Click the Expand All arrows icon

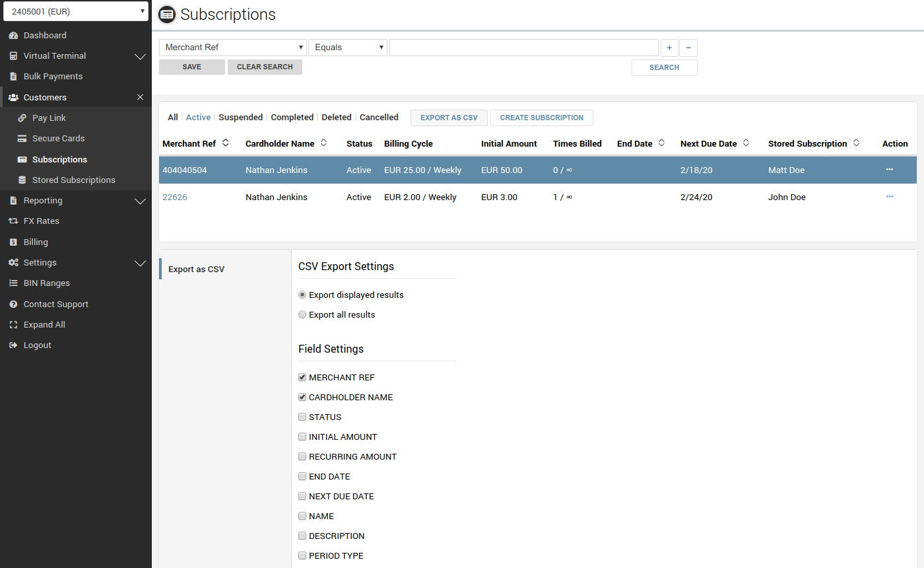click(13, 325)
